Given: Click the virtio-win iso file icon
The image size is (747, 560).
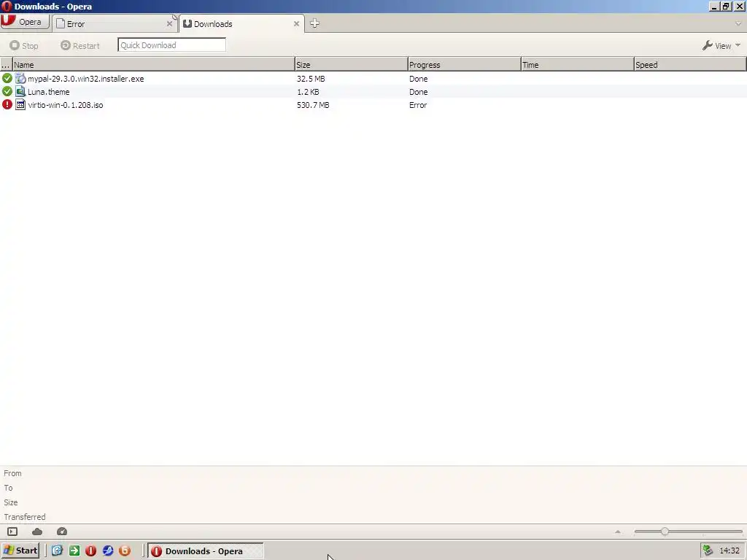Looking at the screenshot, I should tap(20, 105).
